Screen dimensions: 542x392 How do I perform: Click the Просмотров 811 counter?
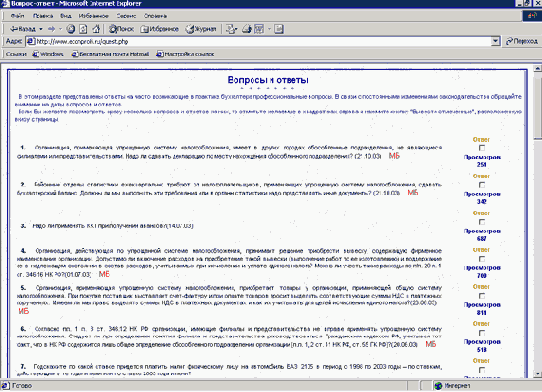tap(482, 309)
